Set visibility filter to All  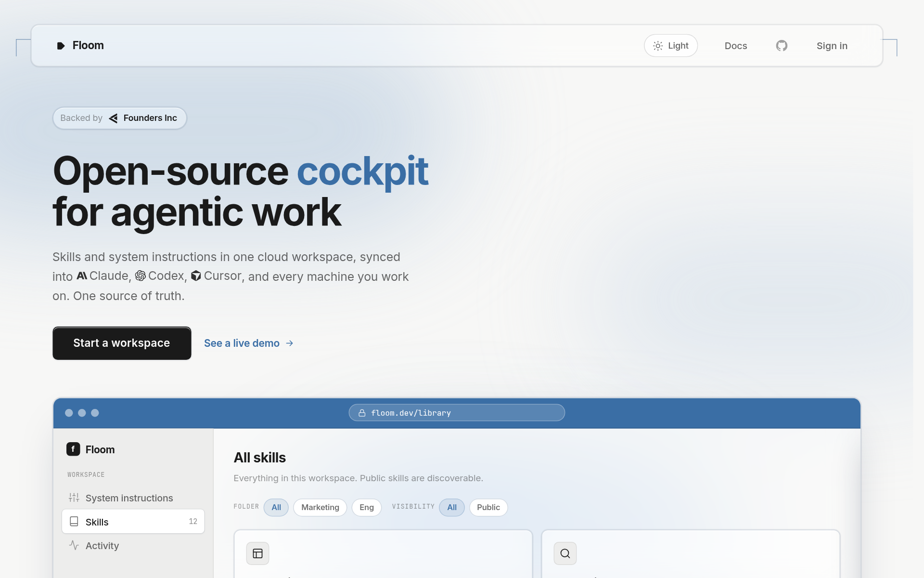tap(452, 507)
